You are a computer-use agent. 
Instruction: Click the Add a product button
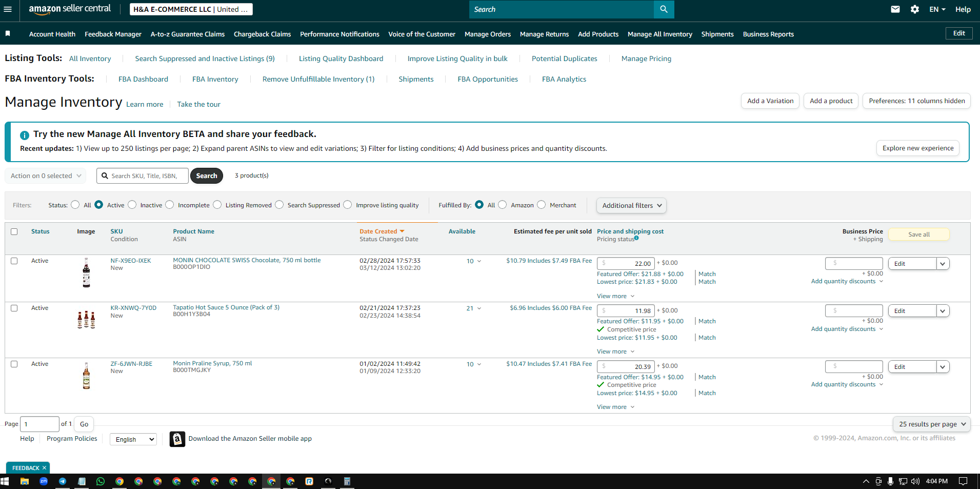(831, 101)
